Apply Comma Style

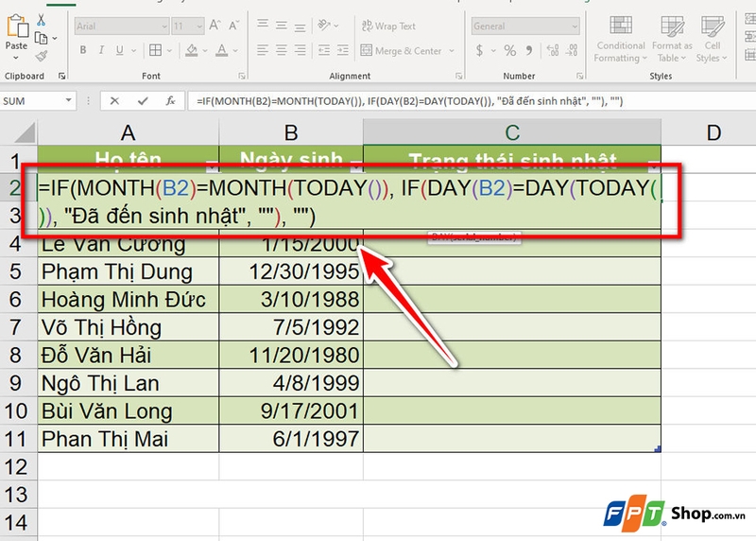click(529, 50)
